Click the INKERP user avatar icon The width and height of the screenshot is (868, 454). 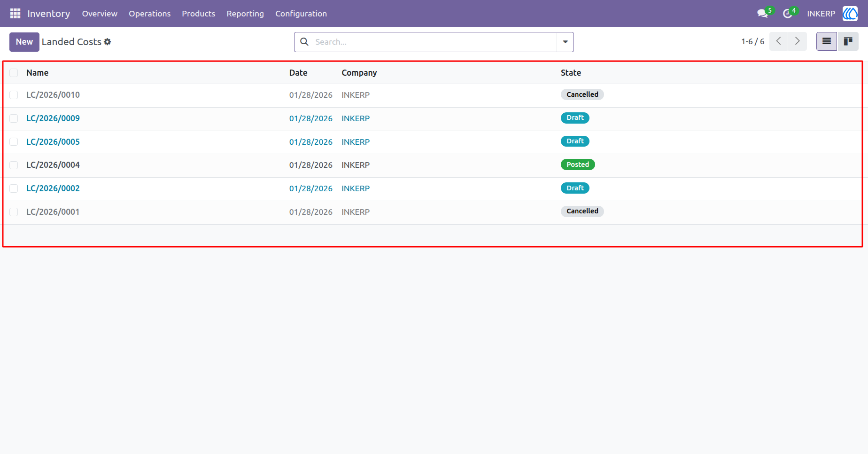point(850,14)
